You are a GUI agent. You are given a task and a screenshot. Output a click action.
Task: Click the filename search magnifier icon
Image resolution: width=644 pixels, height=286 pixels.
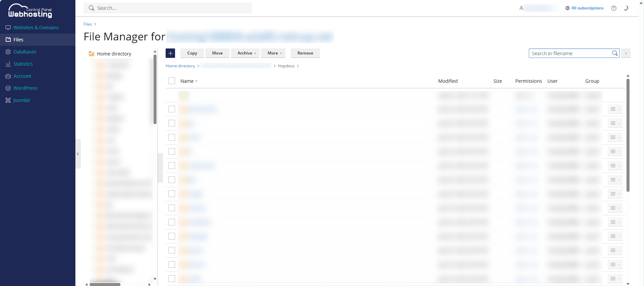pyautogui.click(x=615, y=53)
